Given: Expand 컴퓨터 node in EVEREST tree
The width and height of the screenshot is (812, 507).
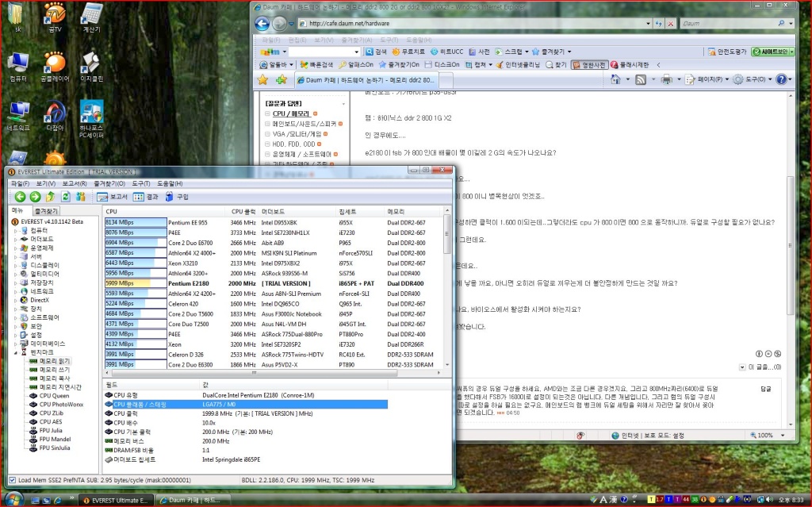Looking at the screenshot, I should (x=16, y=231).
